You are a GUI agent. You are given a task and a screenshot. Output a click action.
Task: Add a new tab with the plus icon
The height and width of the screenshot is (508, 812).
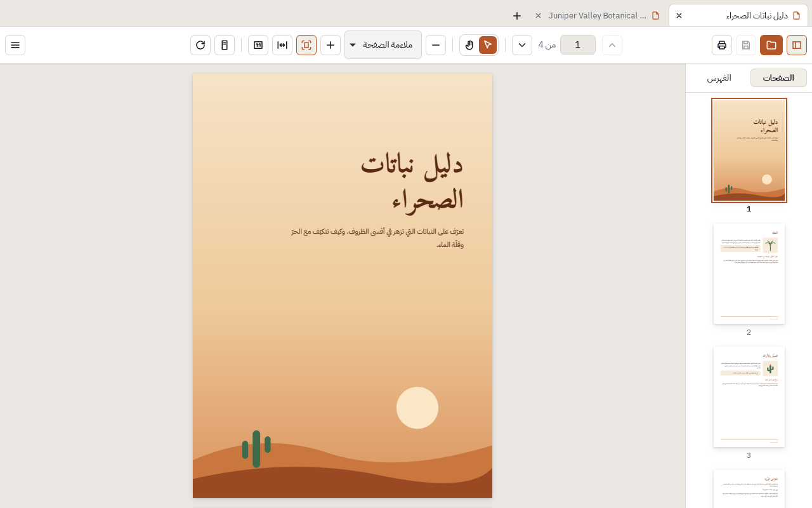click(x=517, y=15)
